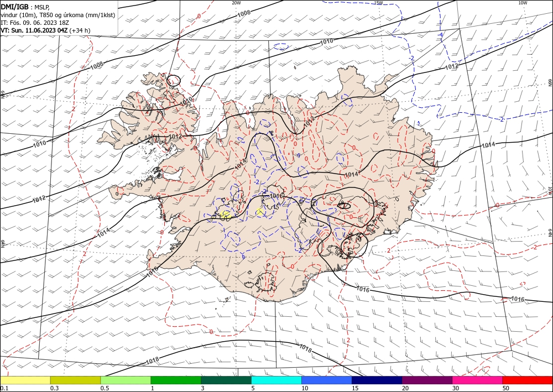Click the cyan 5–10 legend swatch

pyautogui.click(x=276, y=380)
